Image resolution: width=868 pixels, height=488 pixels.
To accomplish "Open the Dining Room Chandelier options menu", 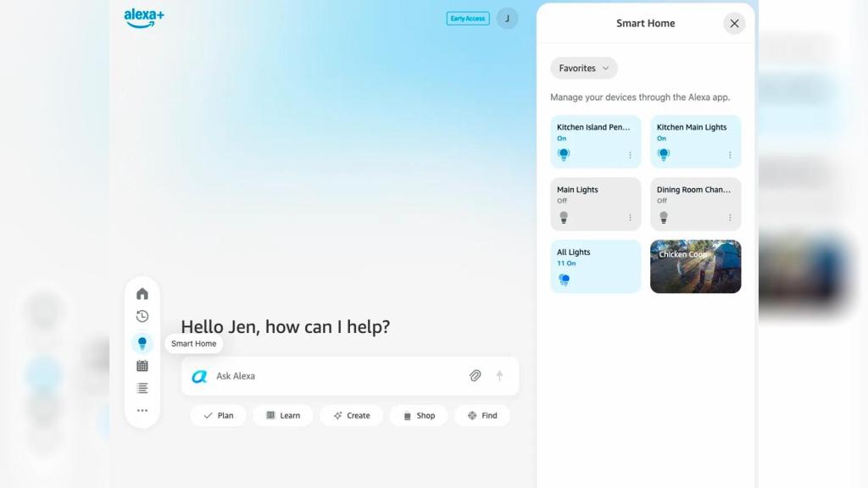I will point(730,218).
